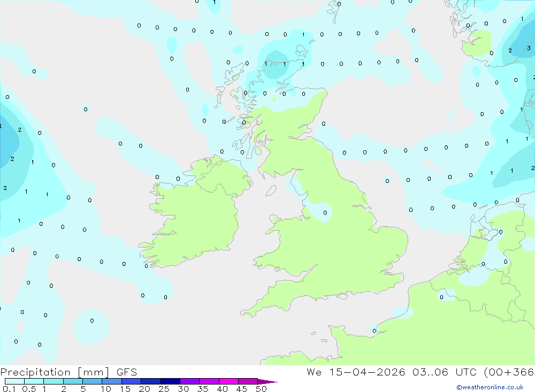The width and height of the screenshot is (535, 392).
Task: Click the 15 to 20 mm legend swatch
Action: coord(132,381)
